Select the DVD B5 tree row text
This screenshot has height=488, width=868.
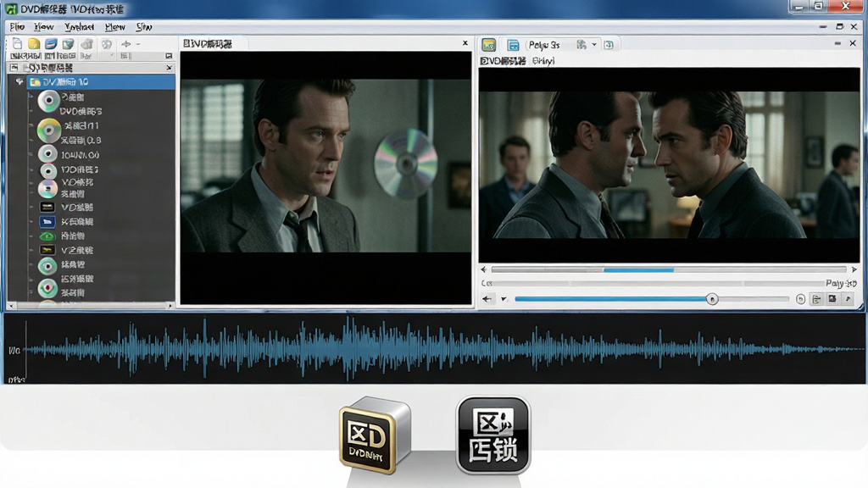[x=81, y=111]
